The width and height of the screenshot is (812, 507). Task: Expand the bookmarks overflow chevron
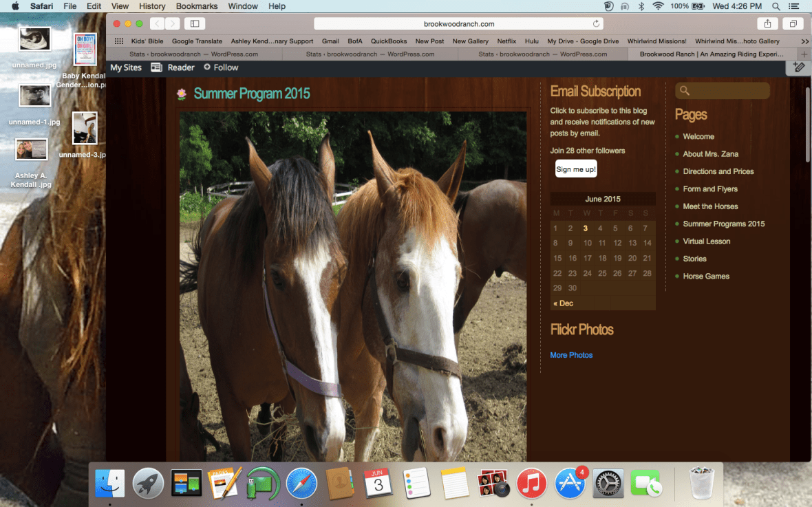(x=805, y=41)
